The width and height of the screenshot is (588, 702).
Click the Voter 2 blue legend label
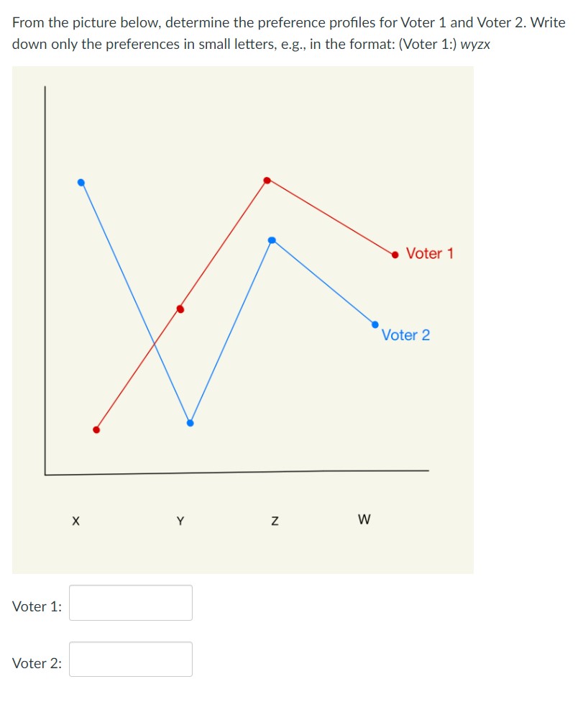[x=408, y=334]
